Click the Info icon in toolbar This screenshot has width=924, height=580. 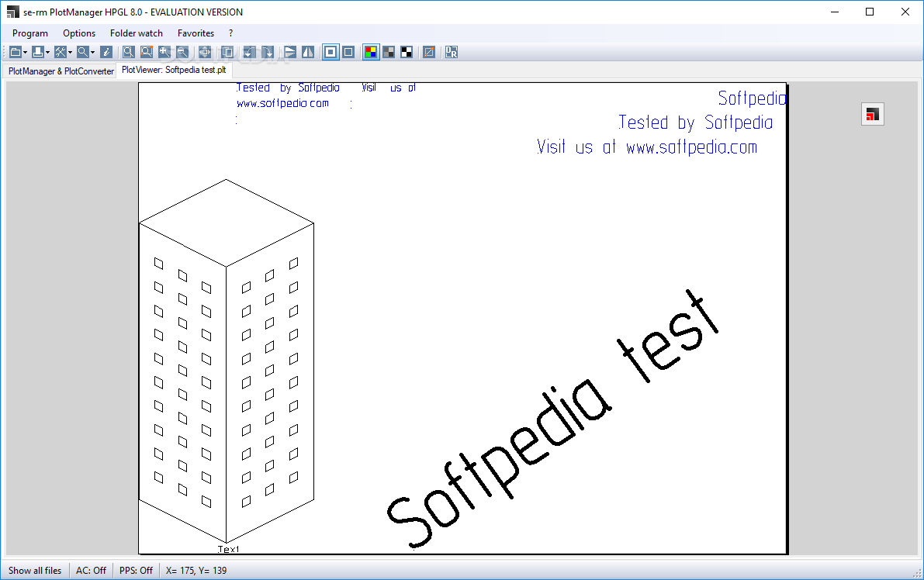pos(106,53)
